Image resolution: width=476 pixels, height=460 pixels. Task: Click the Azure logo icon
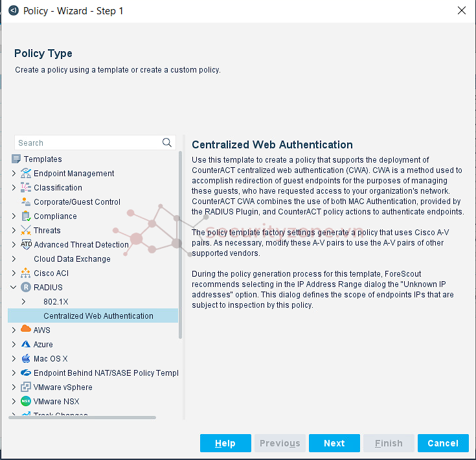tap(26, 344)
